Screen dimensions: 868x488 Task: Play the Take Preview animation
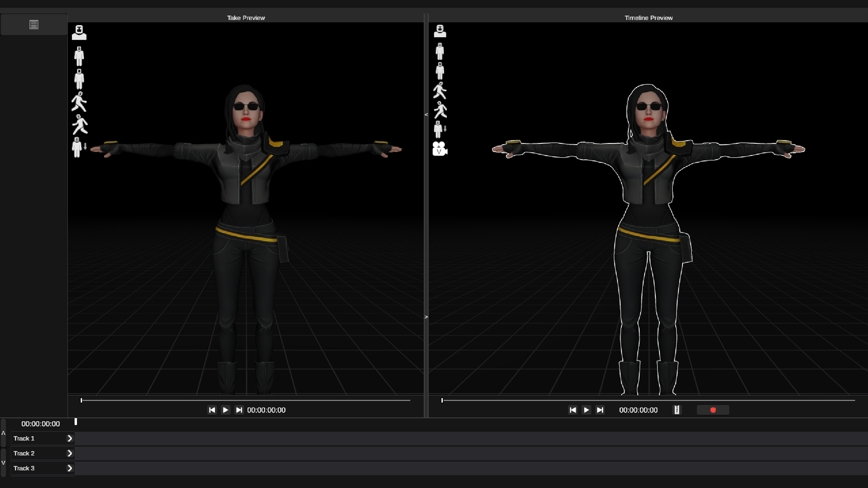click(225, 410)
